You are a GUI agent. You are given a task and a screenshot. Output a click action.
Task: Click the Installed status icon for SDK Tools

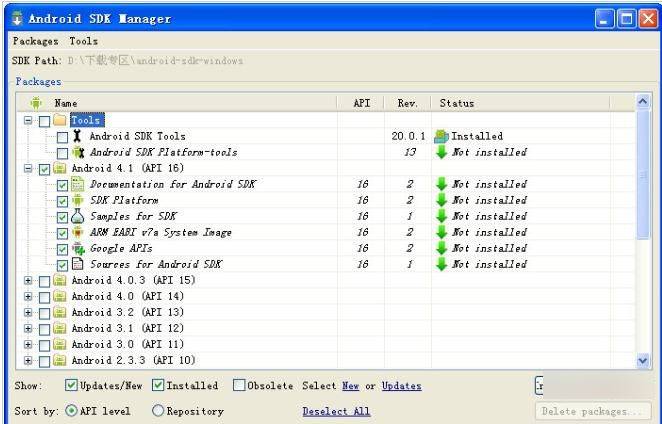click(441, 136)
